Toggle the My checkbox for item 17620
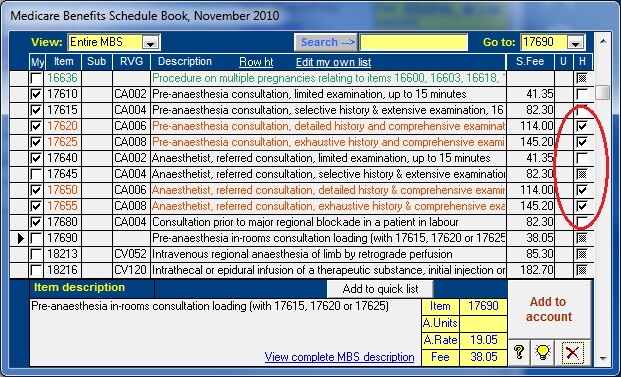Image resolution: width=621 pixels, height=377 pixels. pyautogui.click(x=36, y=126)
